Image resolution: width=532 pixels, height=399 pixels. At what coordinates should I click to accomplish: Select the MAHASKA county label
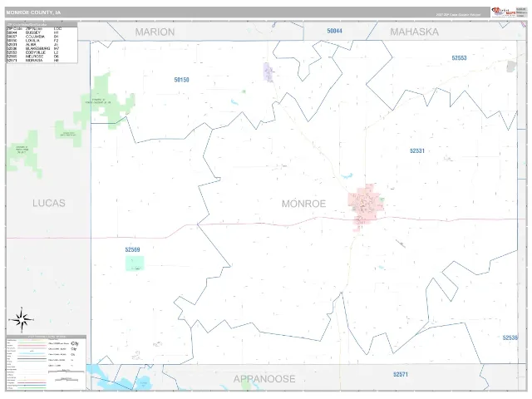[x=414, y=32]
